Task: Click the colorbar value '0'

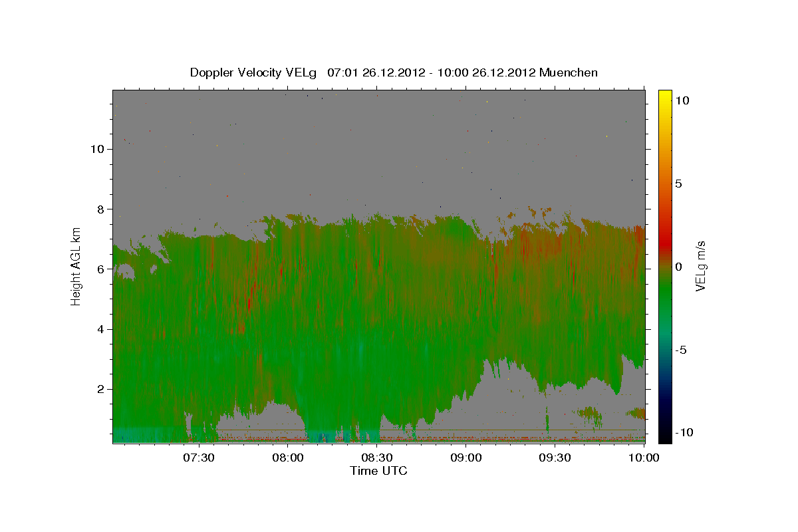Action: coord(678,267)
